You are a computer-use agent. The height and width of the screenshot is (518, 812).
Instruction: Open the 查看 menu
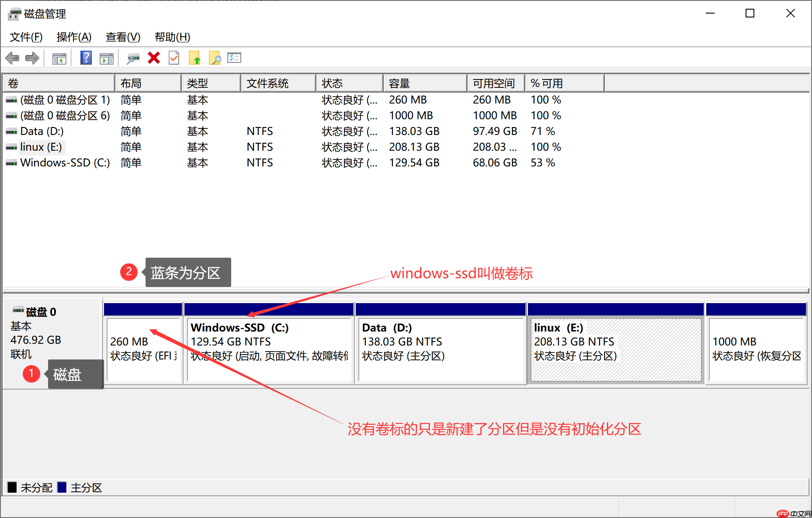(x=122, y=37)
